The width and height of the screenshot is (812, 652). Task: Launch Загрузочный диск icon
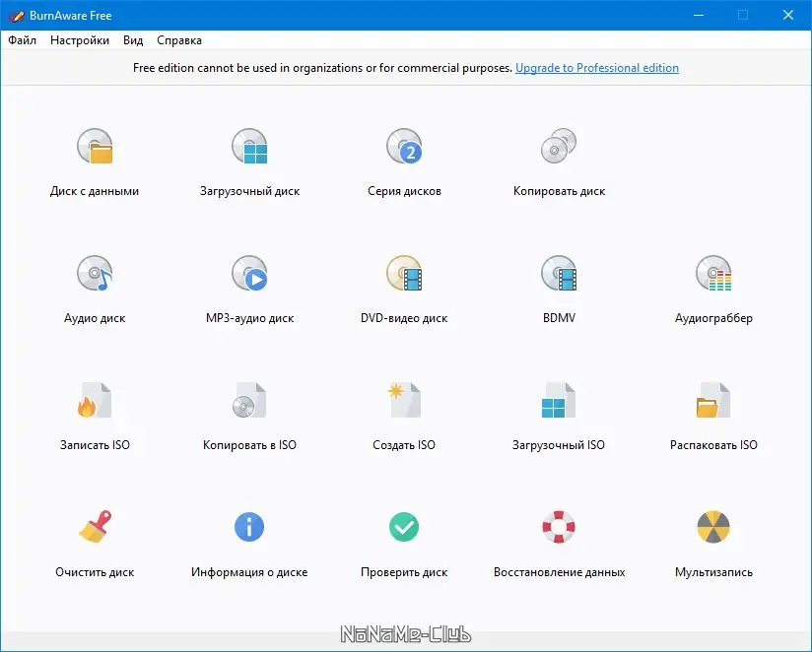(249, 147)
